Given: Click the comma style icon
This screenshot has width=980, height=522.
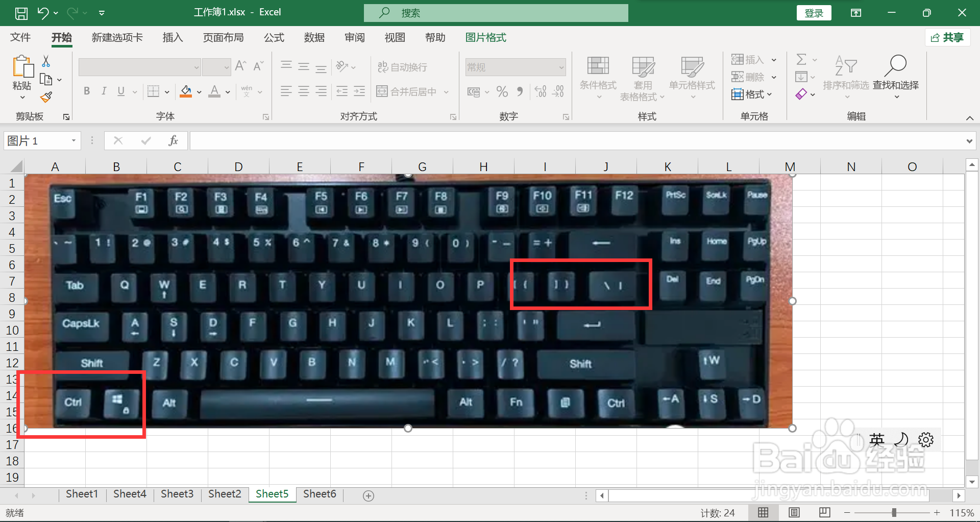Looking at the screenshot, I should tap(520, 92).
